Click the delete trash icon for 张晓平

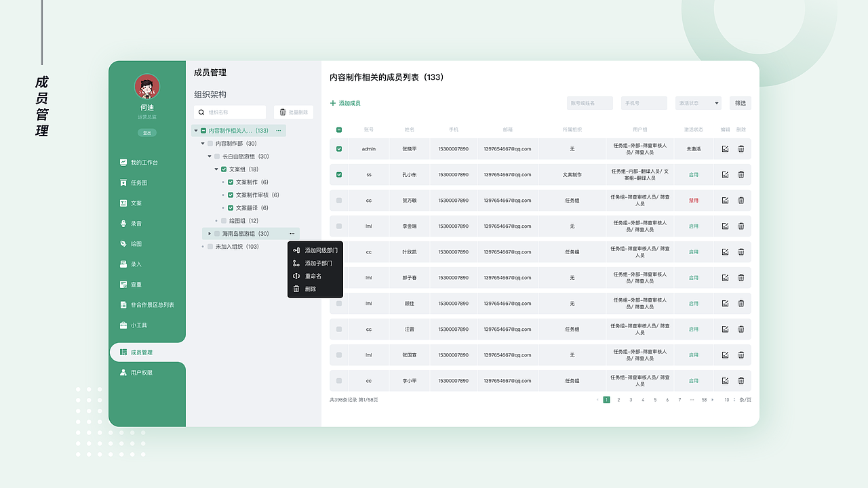[x=741, y=149]
